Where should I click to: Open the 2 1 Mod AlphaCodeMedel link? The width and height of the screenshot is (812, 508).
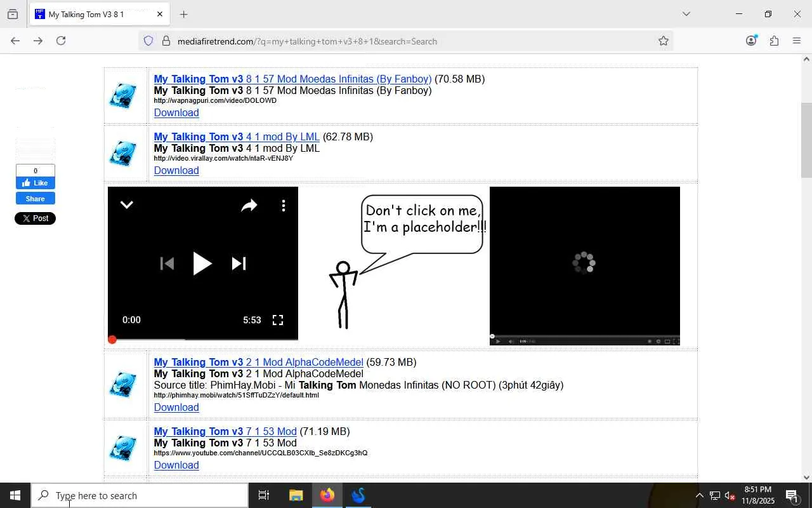[x=259, y=363]
